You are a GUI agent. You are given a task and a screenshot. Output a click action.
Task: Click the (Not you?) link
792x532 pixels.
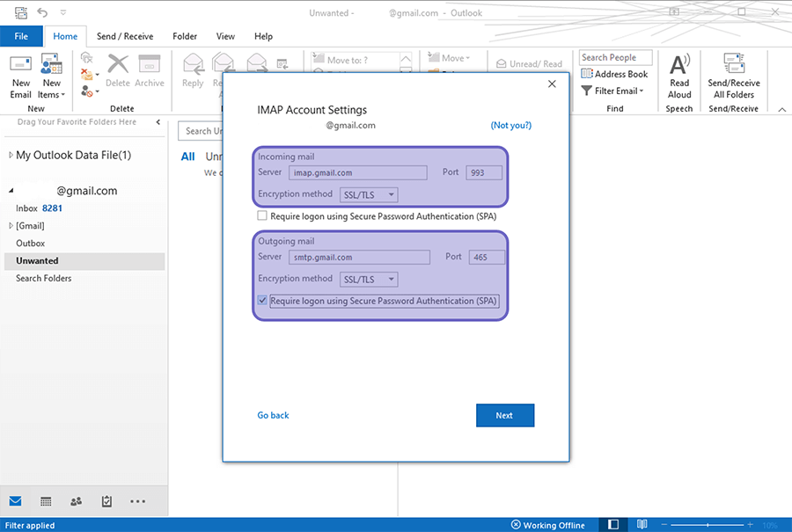(510, 125)
